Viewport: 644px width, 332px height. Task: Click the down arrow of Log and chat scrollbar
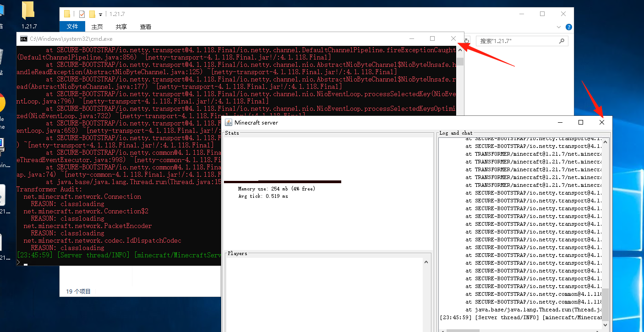click(606, 325)
